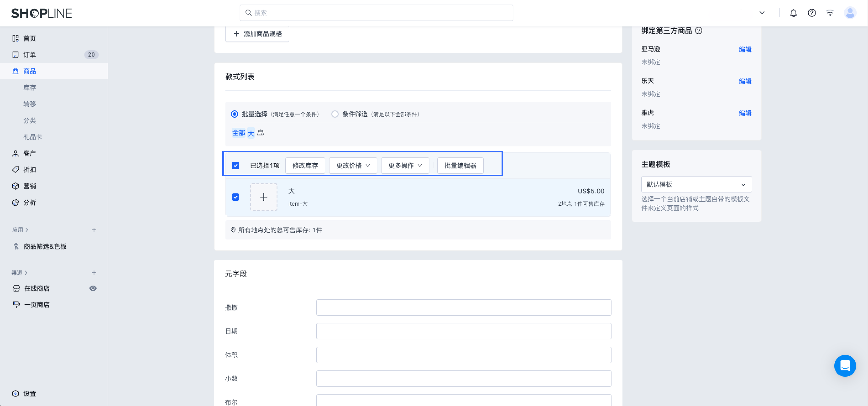Viewport: 868px width, 406px height.
Task: Click the 营销 cube icon
Action: pyautogui.click(x=16, y=186)
